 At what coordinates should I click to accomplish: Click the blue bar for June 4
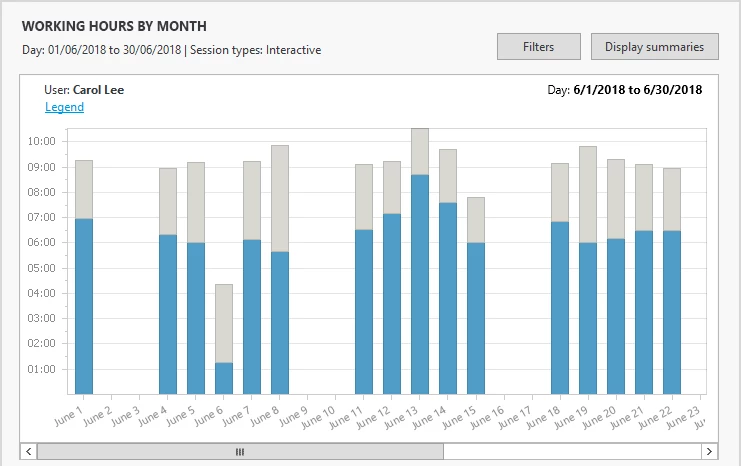pyautogui.click(x=168, y=314)
